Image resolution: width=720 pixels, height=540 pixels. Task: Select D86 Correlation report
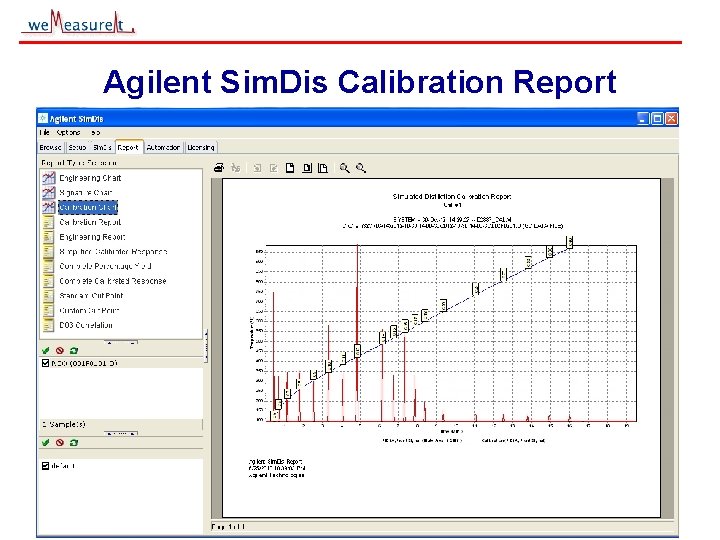pyautogui.click(x=86, y=325)
